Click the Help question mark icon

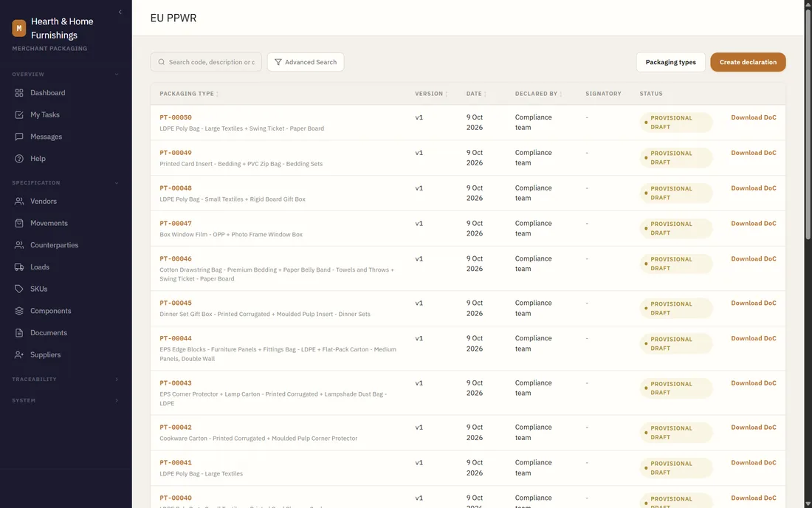point(19,159)
